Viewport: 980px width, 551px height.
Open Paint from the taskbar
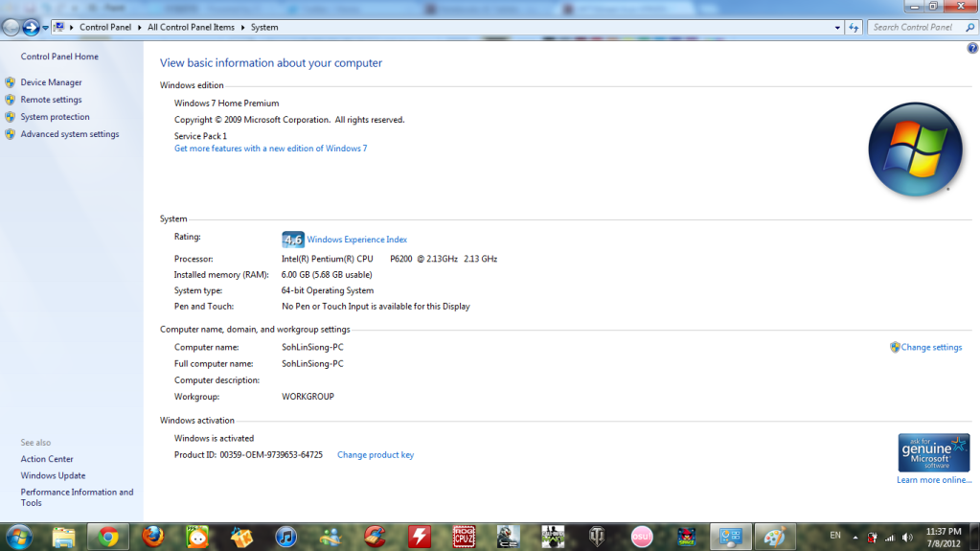pos(774,537)
